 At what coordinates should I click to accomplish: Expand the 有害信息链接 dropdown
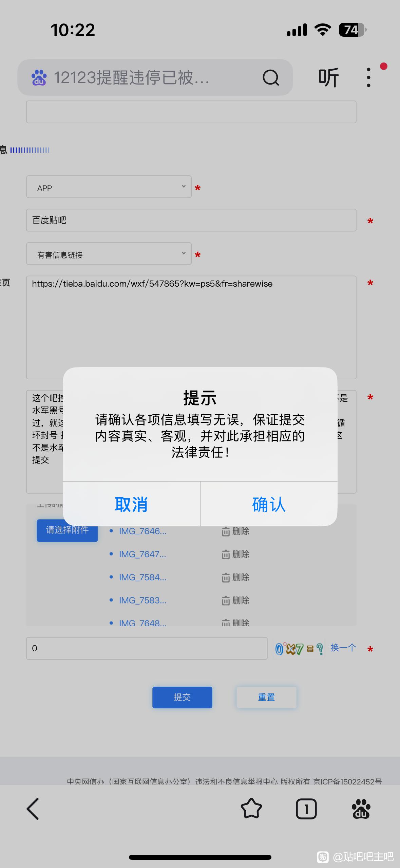coord(109,254)
